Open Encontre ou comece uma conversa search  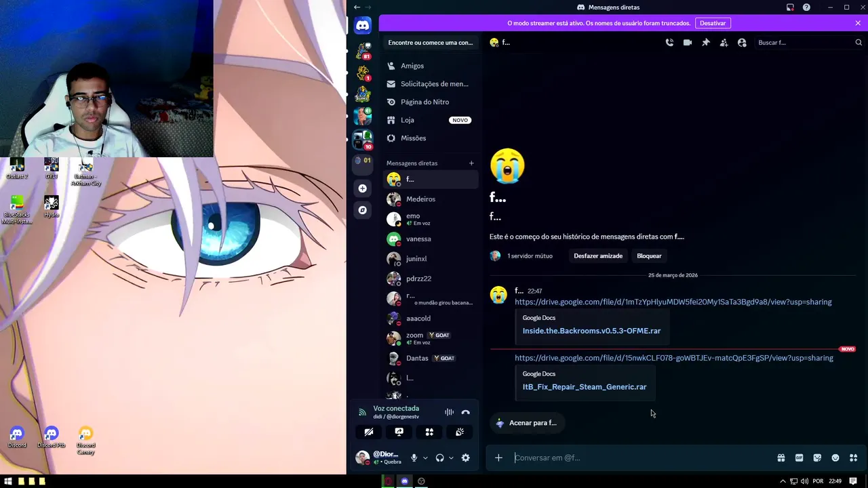tap(431, 43)
